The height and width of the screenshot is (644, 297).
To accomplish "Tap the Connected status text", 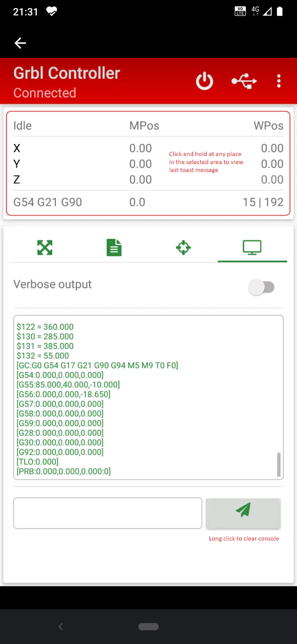I will (45, 93).
